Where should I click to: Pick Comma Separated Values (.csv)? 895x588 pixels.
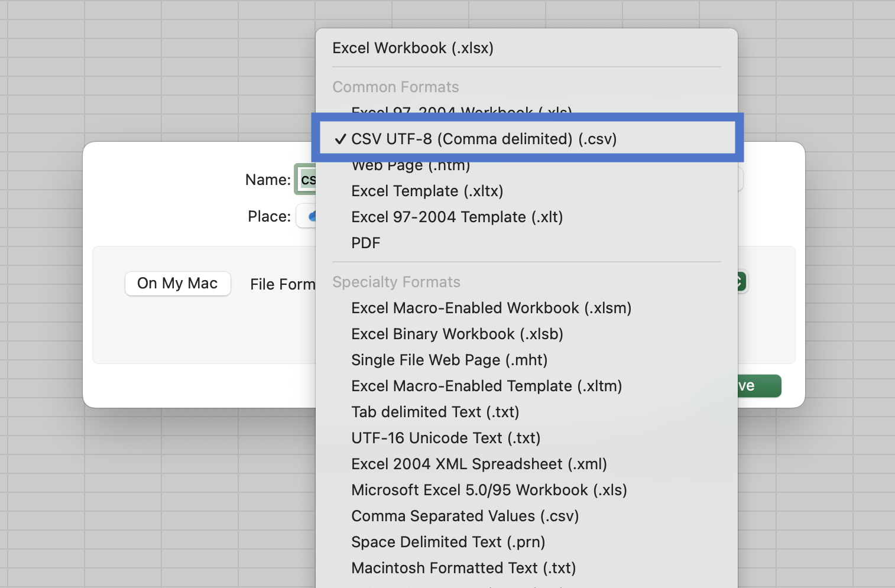[465, 516]
